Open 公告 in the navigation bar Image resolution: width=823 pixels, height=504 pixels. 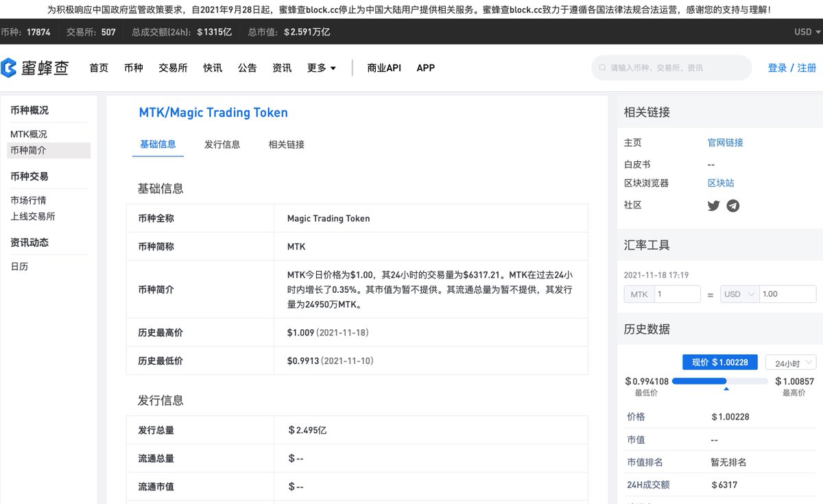248,68
